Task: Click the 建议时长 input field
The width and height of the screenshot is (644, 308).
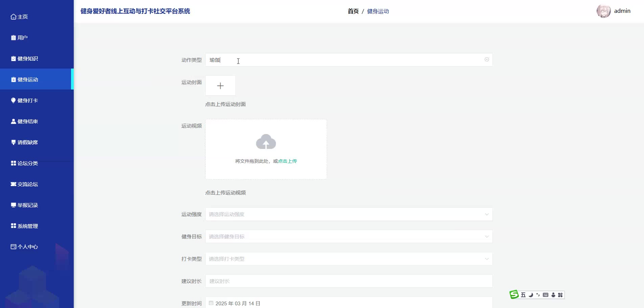Action: coord(349,281)
